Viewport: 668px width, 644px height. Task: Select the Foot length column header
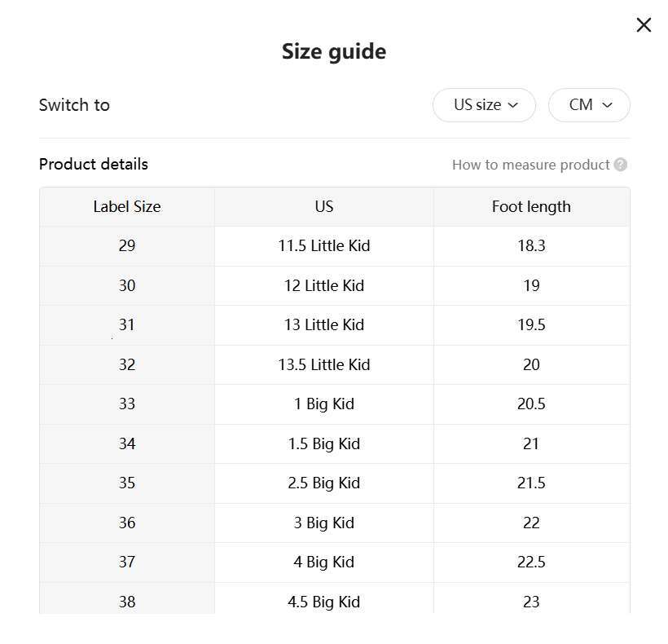click(530, 206)
